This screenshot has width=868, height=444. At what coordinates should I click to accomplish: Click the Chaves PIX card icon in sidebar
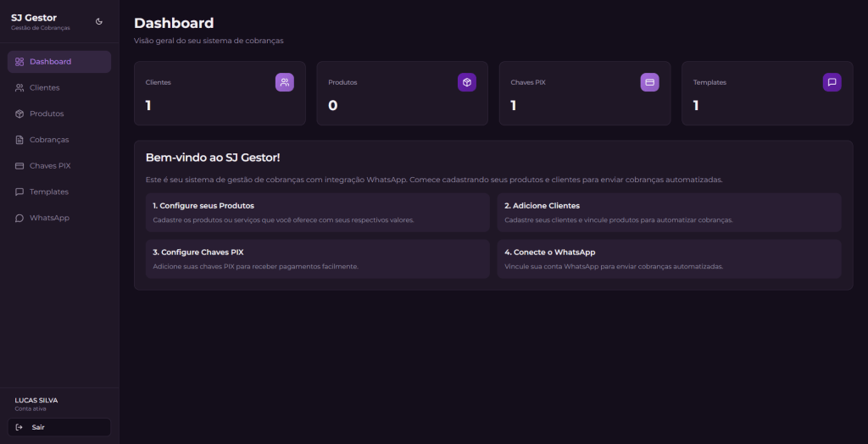point(19,166)
